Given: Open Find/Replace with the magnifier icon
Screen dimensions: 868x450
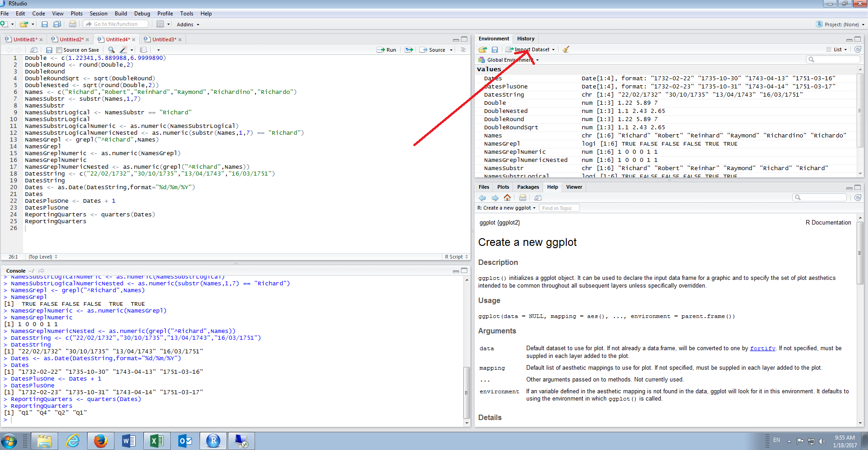Looking at the screenshot, I should pos(111,50).
